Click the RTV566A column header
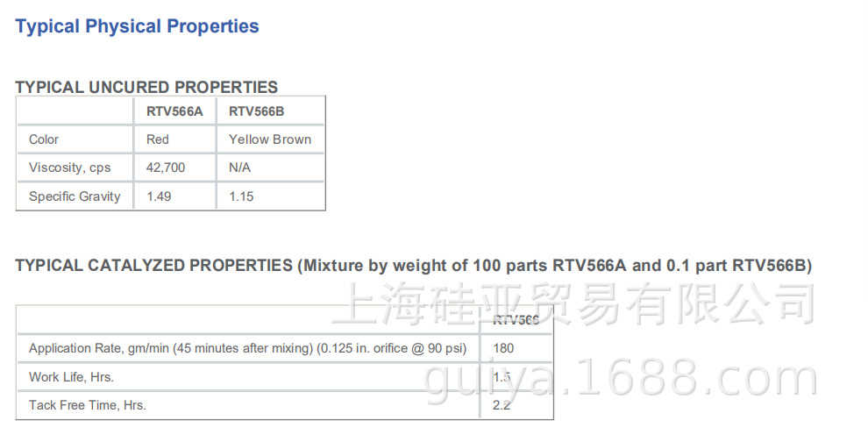 point(174,111)
